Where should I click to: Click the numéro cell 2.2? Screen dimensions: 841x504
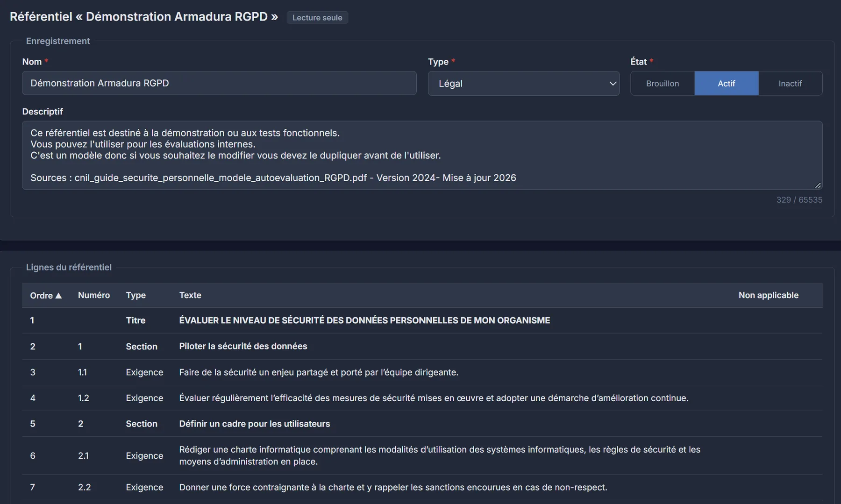click(84, 487)
